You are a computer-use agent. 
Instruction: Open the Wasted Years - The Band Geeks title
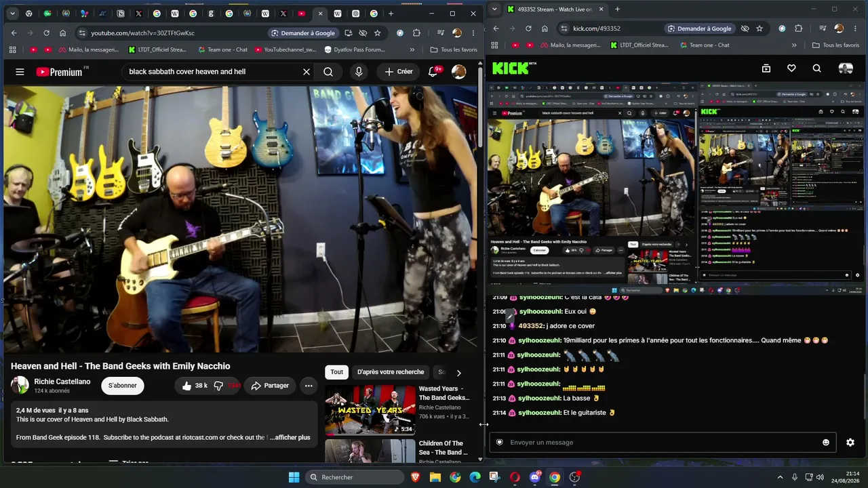click(444, 393)
